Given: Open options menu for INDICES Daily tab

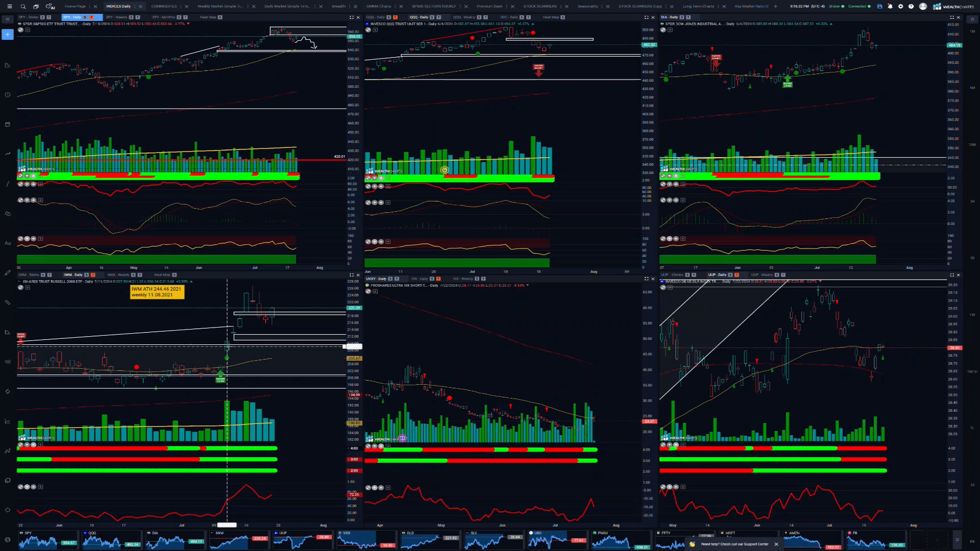Looking at the screenshot, I should click(135, 7).
